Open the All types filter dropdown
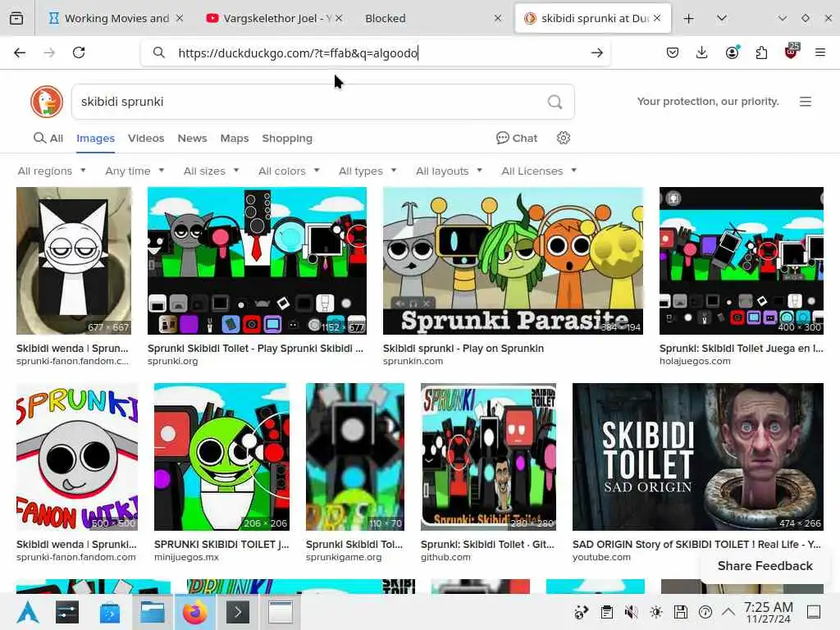Screen dimensions: 840x630 [x=367, y=171]
